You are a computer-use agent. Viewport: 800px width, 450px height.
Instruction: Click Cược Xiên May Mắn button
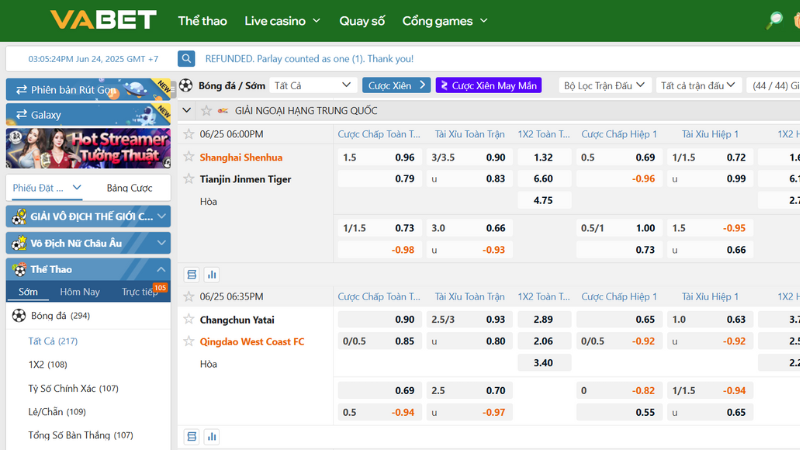click(489, 85)
